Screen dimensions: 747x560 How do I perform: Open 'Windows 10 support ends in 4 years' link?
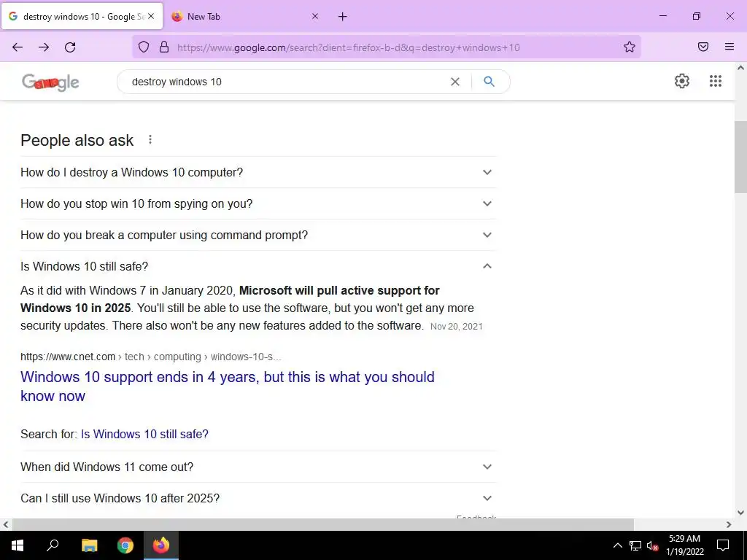228,386
